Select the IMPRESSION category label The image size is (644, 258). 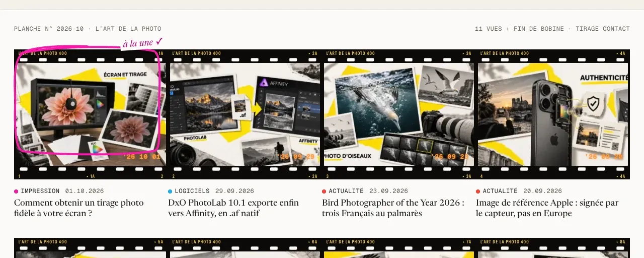click(40, 191)
